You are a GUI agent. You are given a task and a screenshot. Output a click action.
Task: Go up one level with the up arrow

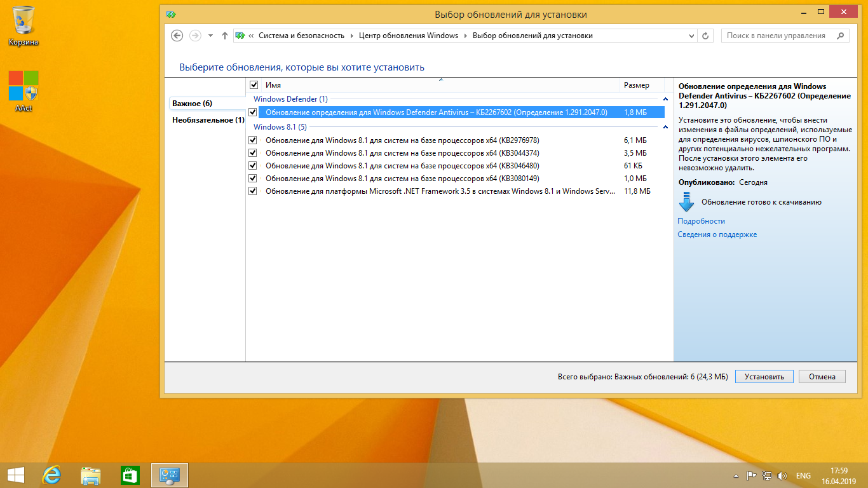tap(224, 36)
